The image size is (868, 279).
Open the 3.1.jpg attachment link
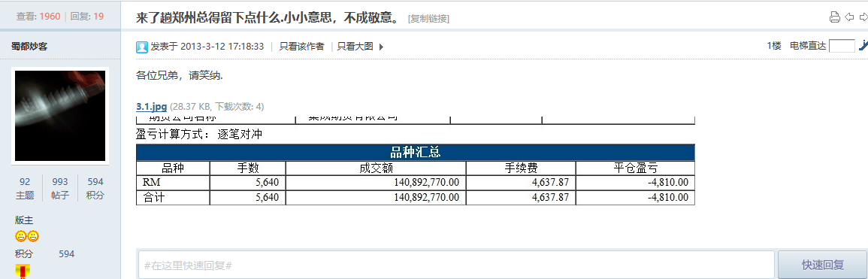click(152, 106)
